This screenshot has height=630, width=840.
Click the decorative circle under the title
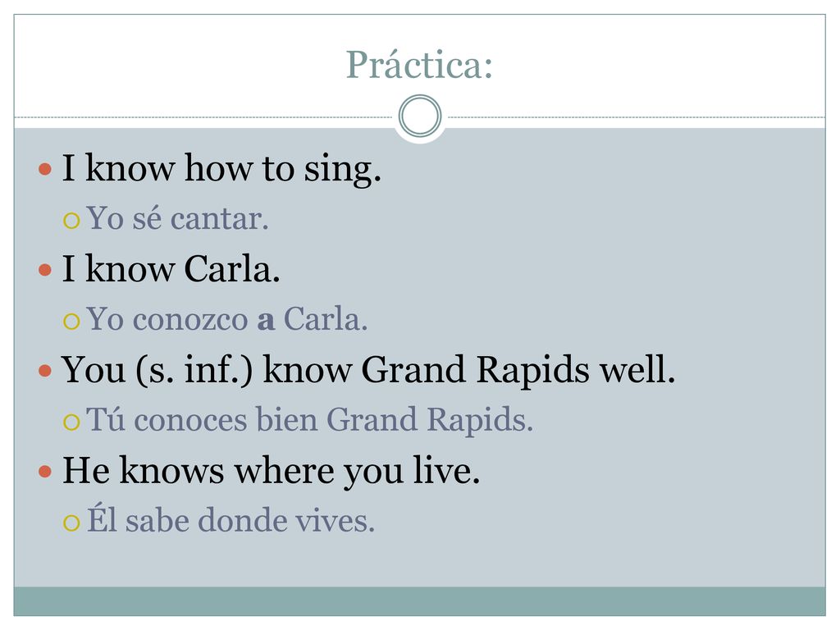[x=420, y=116]
